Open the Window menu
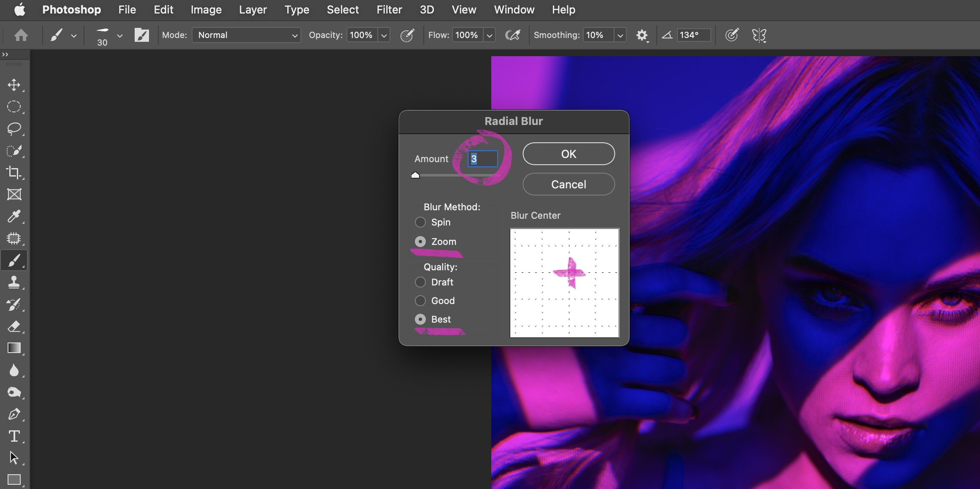Viewport: 980px width, 489px height. point(514,10)
